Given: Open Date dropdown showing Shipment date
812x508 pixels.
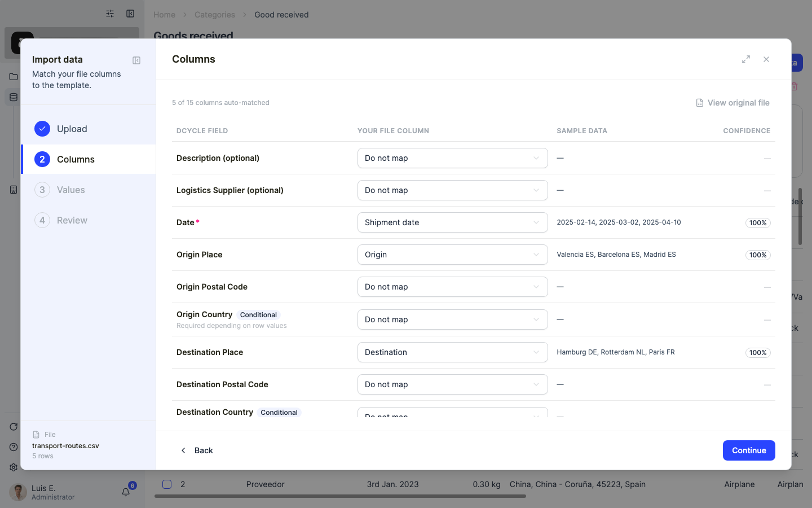Looking at the screenshot, I should coord(453,222).
